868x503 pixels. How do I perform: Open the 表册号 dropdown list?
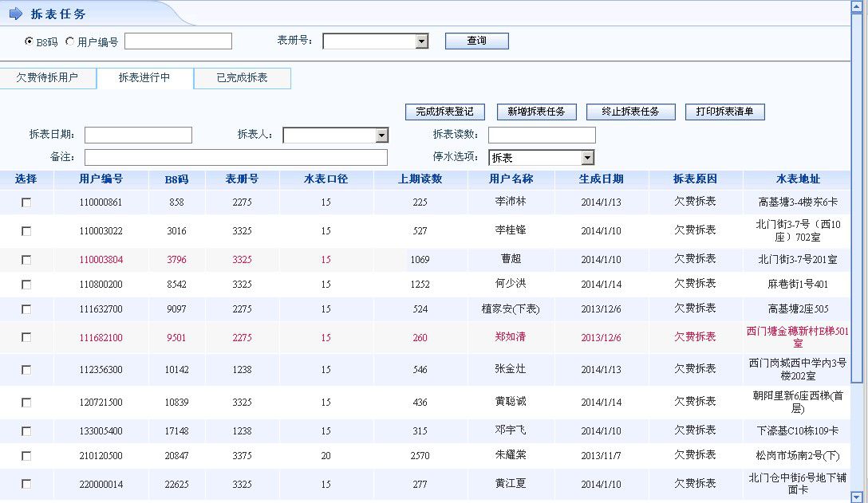tap(422, 41)
